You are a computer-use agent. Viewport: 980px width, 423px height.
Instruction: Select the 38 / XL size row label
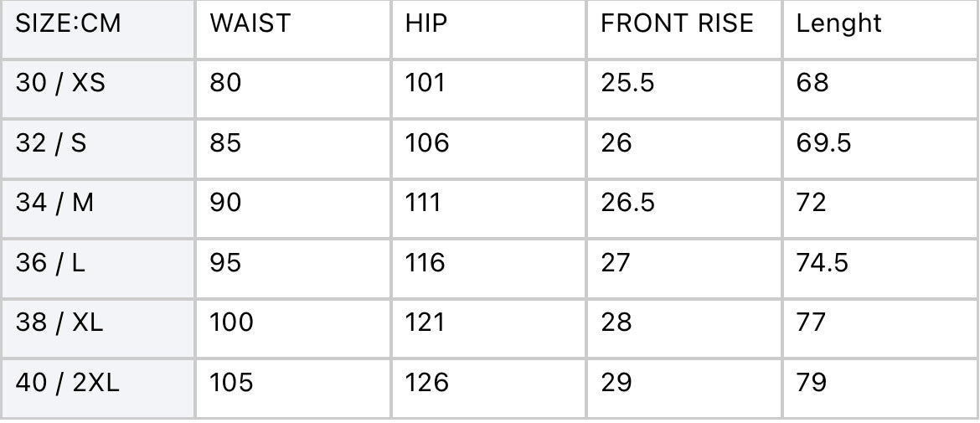(59, 322)
